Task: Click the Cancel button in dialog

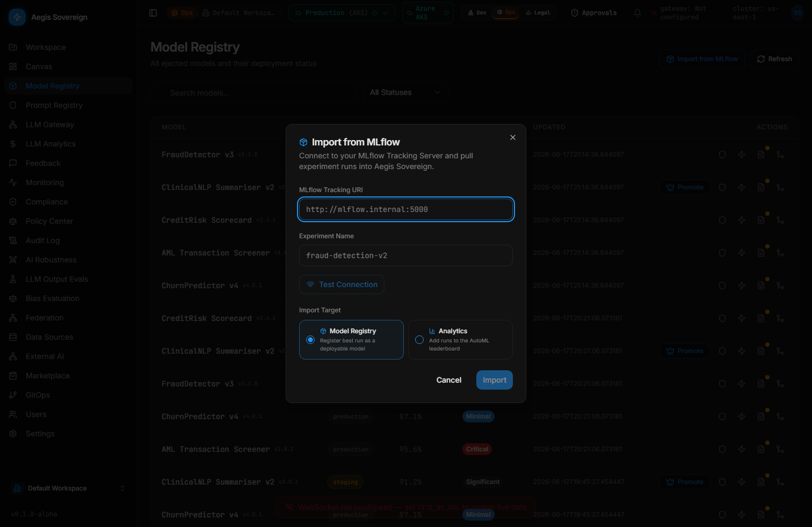Action: pyautogui.click(x=449, y=380)
